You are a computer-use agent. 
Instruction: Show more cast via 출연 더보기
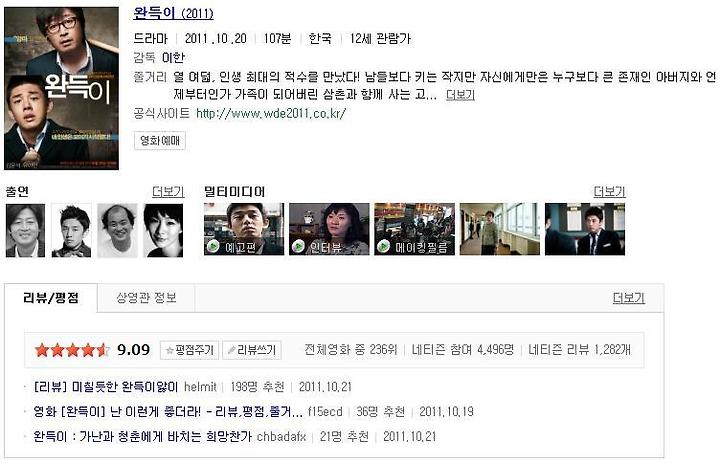tap(168, 192)
